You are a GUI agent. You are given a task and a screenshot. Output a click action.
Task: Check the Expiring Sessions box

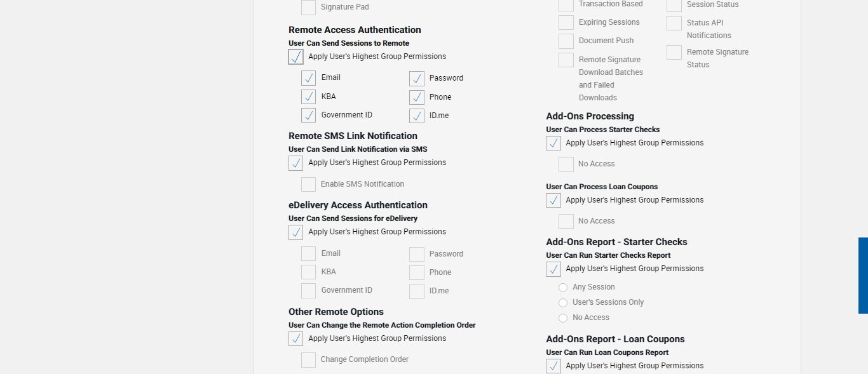click(566, 23)
